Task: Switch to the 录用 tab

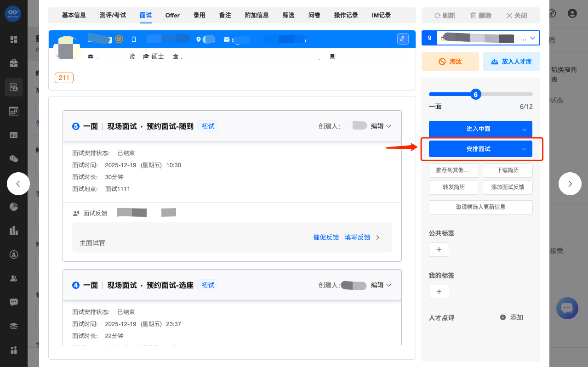Action: pos(200,15)
